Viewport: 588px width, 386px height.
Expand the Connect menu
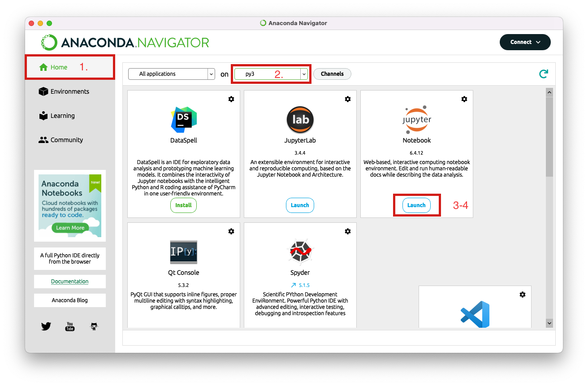point(525,42)
